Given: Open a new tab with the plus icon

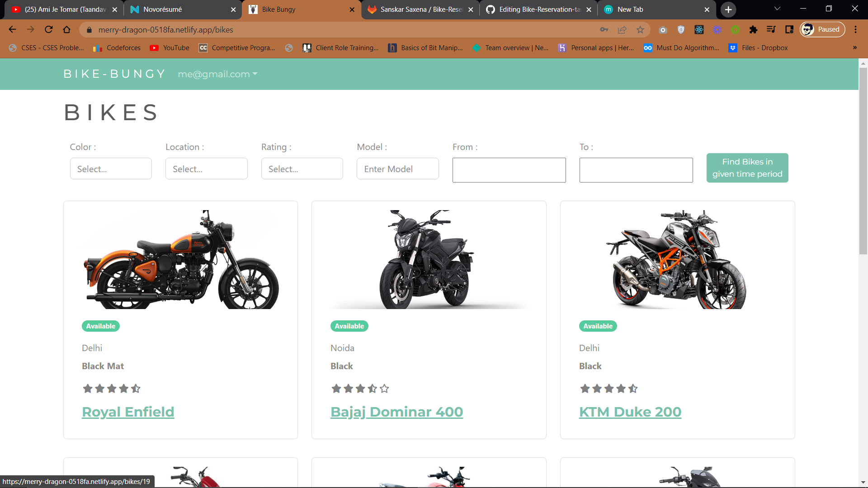Looking at the screenshot, I should [x=728, y=9].
